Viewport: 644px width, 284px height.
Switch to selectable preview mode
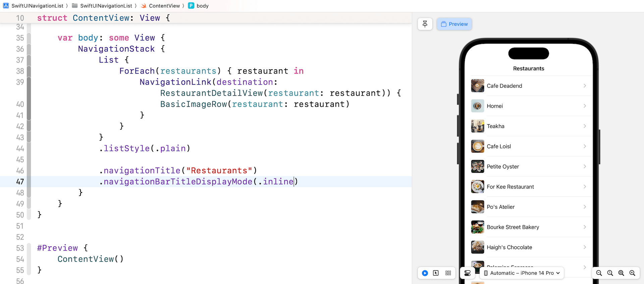(x=436, y=273)
